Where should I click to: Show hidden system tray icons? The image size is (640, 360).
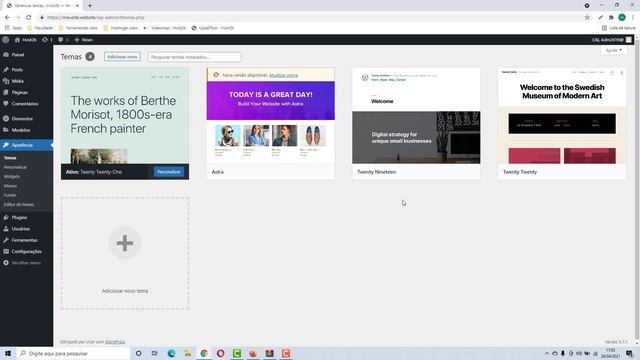[547, 353]
